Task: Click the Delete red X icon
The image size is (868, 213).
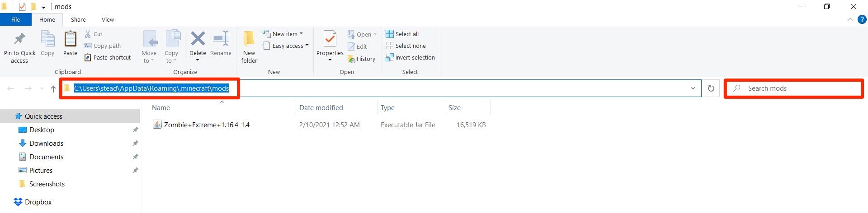Action: click(198, 39)
